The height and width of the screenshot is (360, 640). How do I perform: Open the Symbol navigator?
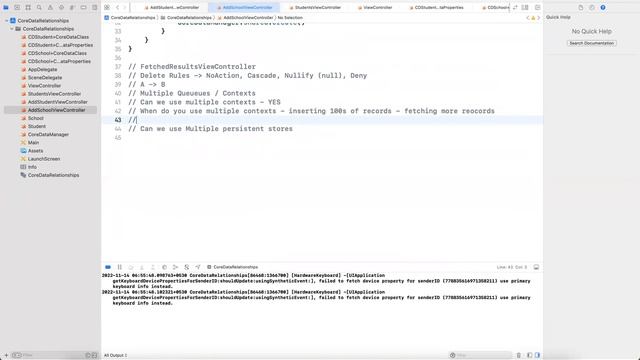[28, 7]
